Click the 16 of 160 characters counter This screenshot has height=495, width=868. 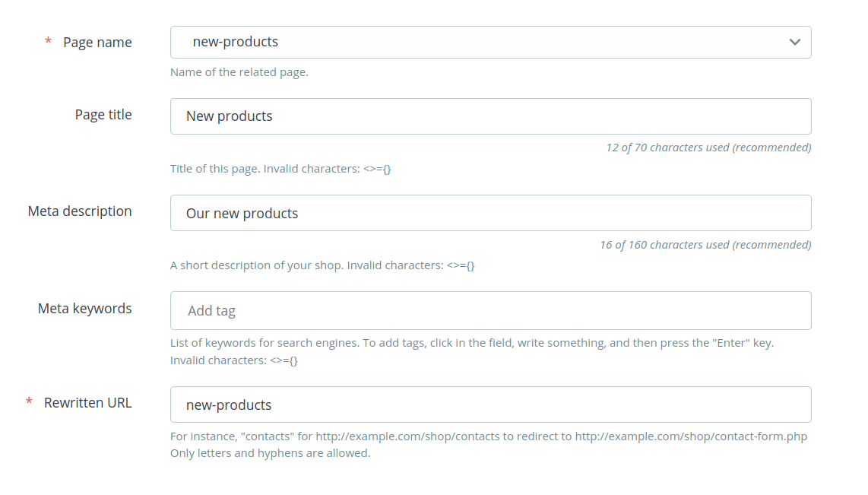(706, 245)
